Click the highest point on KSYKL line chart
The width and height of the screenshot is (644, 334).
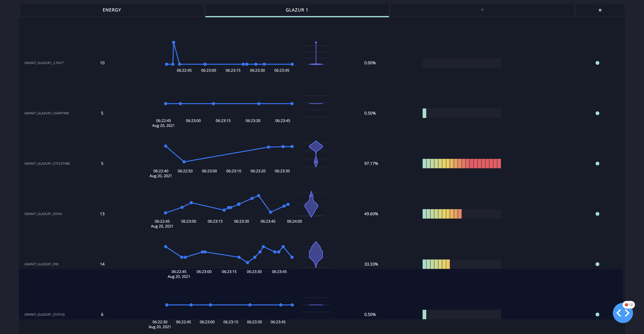tap(258, 195)
